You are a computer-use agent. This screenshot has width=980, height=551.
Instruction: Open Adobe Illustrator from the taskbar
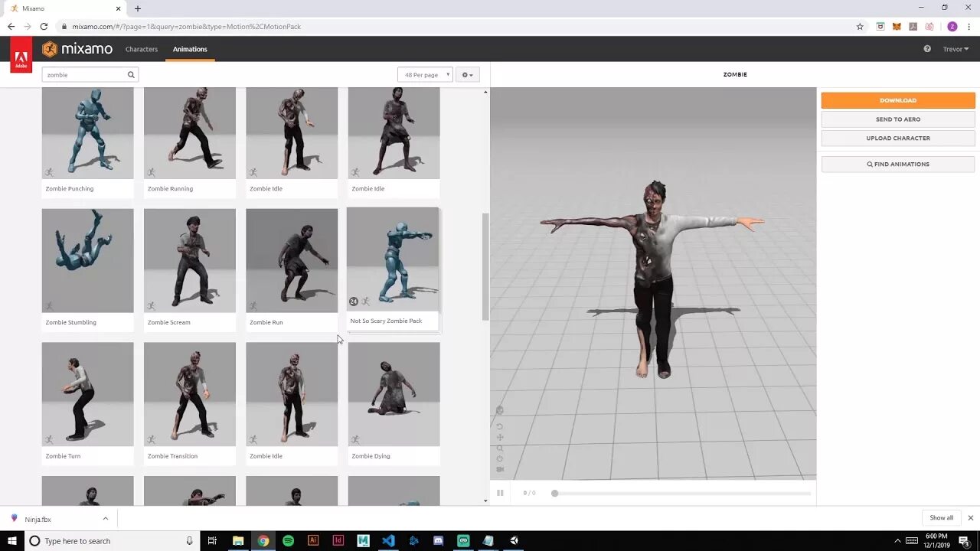(x=313, y=541)
